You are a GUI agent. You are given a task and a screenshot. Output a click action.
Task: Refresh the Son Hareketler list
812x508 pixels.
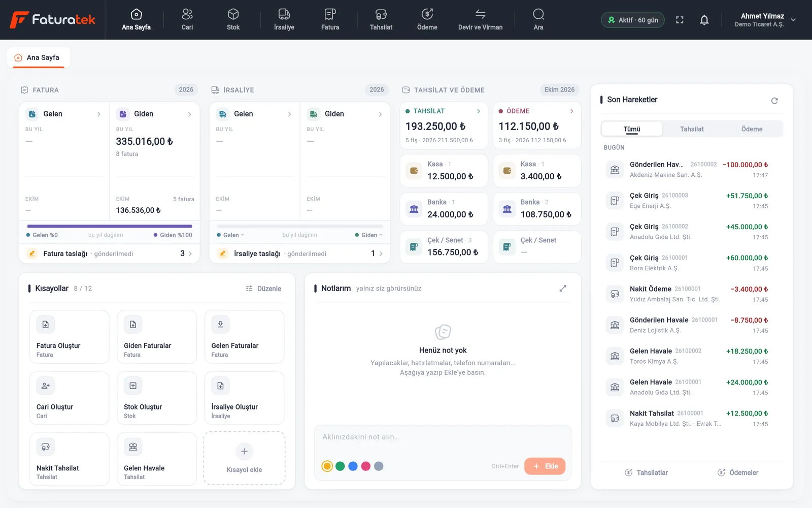(774, 101)
